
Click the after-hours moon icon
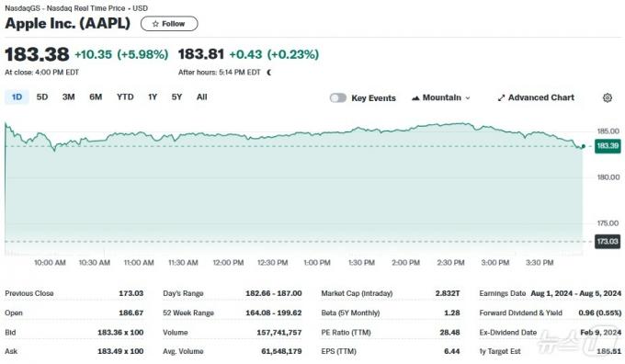[x=269, y=73]
